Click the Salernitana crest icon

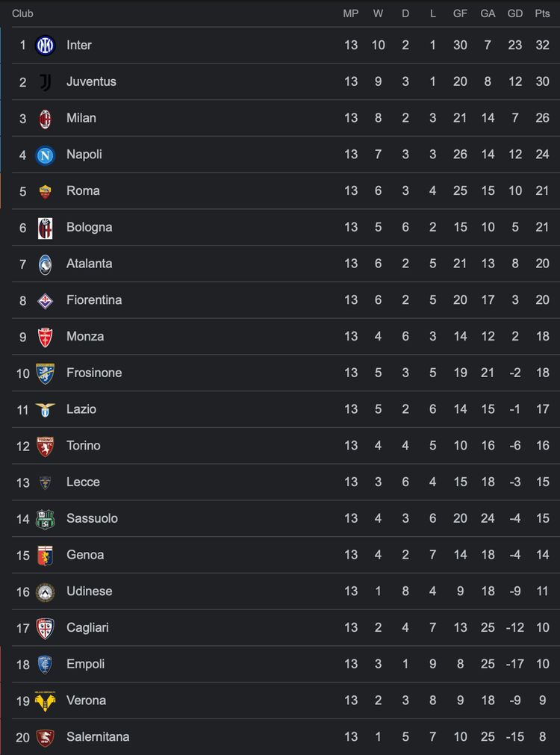46,737
